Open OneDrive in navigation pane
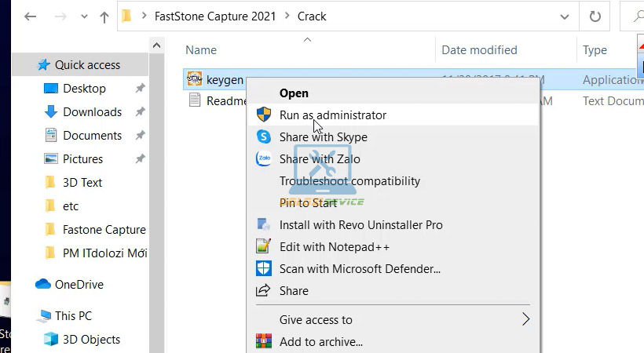Screen dimensions: 644x353 tap(79, 285)
